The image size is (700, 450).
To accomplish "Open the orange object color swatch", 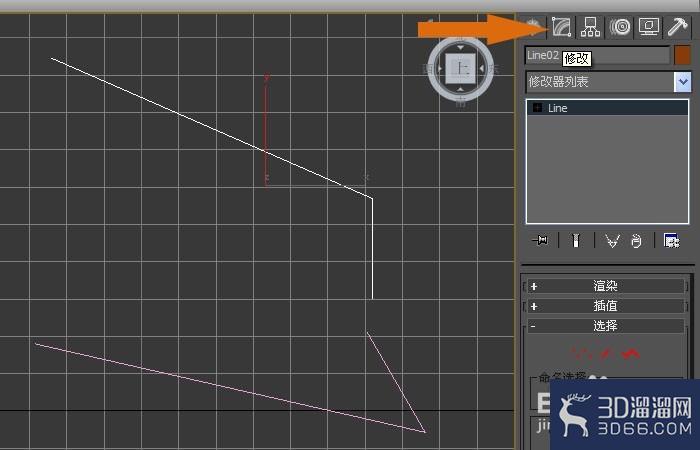I will pos(683,55).
